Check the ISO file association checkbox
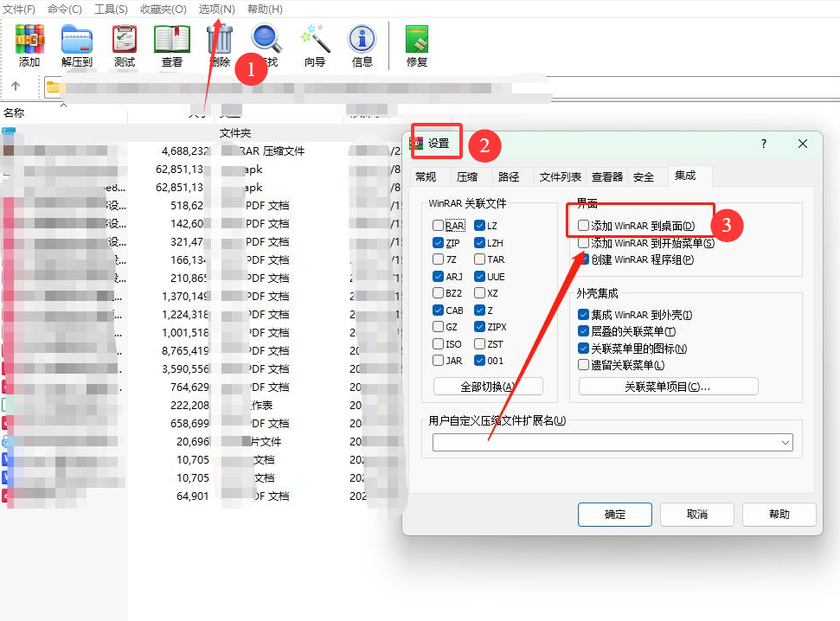The width and height of the screenshot is (840, 621). 439,344
